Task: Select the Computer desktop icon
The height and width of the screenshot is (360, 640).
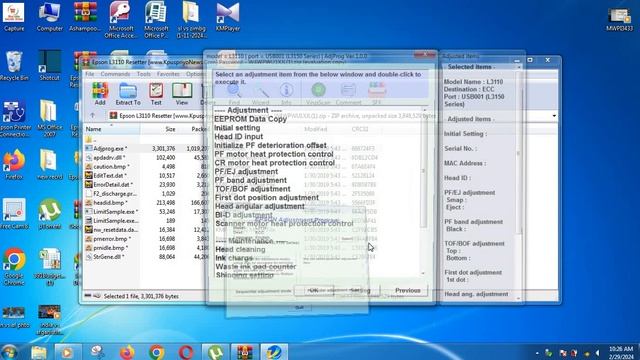Action: (49, 17)
